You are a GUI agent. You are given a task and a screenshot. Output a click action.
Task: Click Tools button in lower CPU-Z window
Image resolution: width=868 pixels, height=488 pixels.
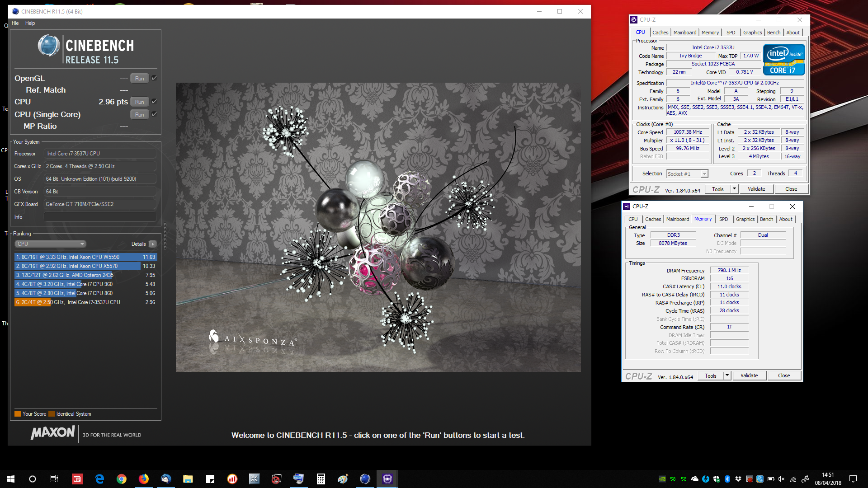click(711, 375)
